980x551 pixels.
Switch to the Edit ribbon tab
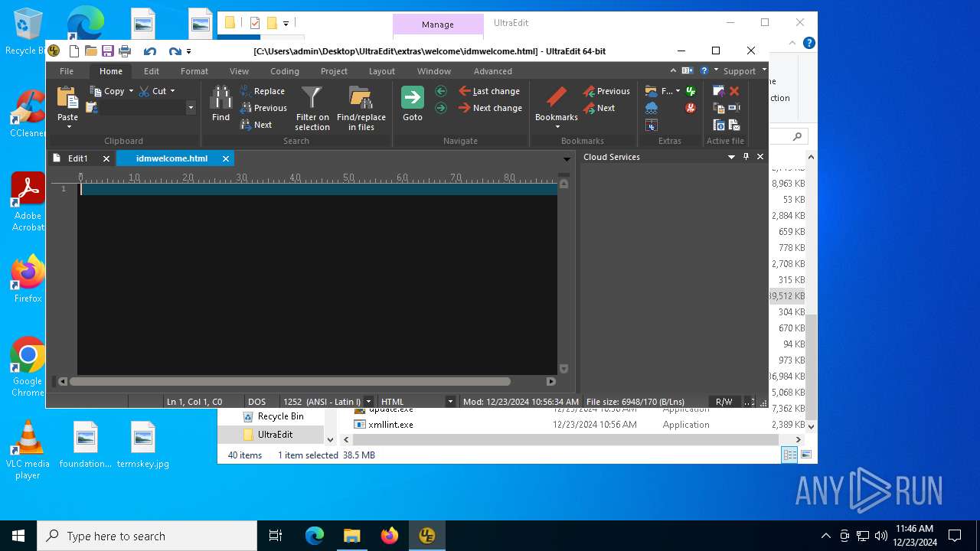[152, 71]
